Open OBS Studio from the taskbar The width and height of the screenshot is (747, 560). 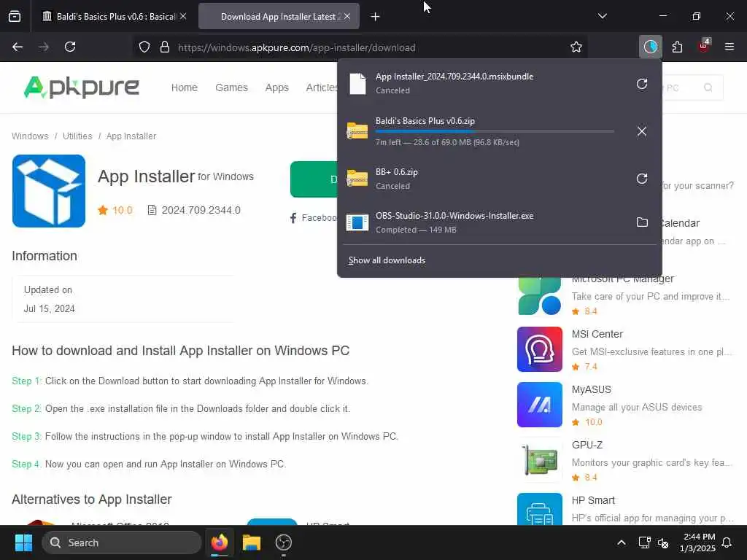284,542
